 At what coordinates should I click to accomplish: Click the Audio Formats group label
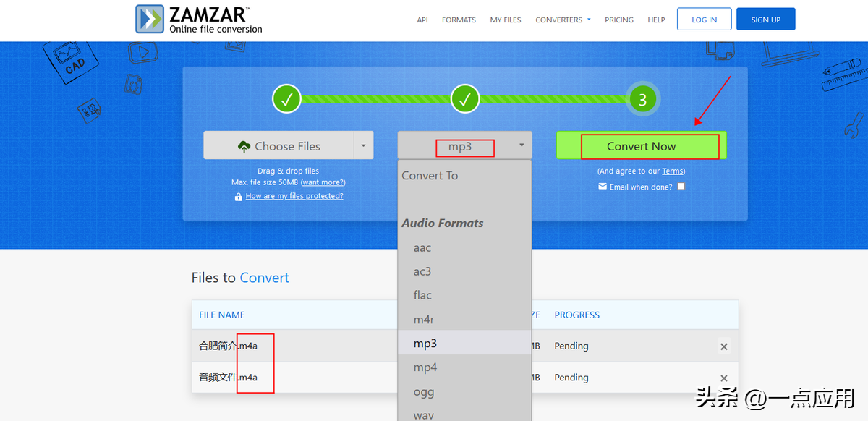[x=443, y=223]
